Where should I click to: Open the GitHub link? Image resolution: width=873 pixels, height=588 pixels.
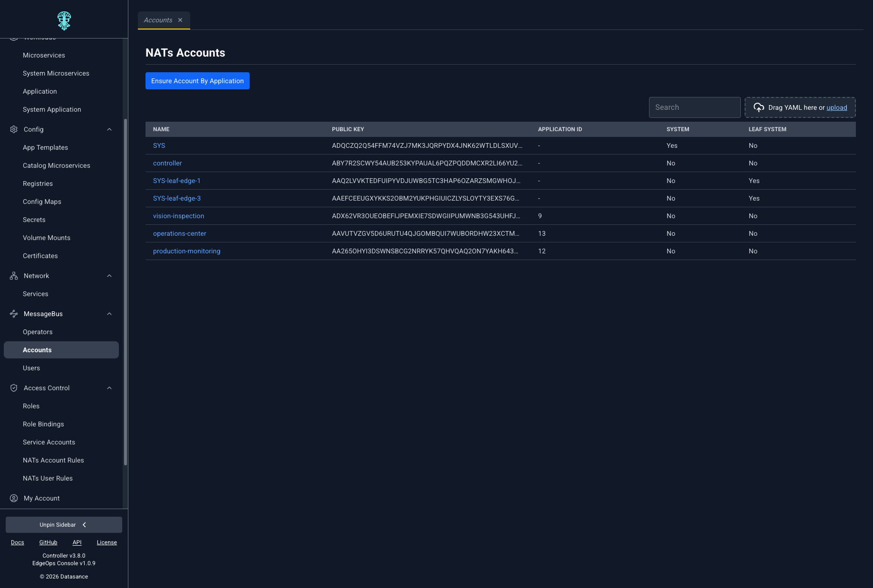48,542
